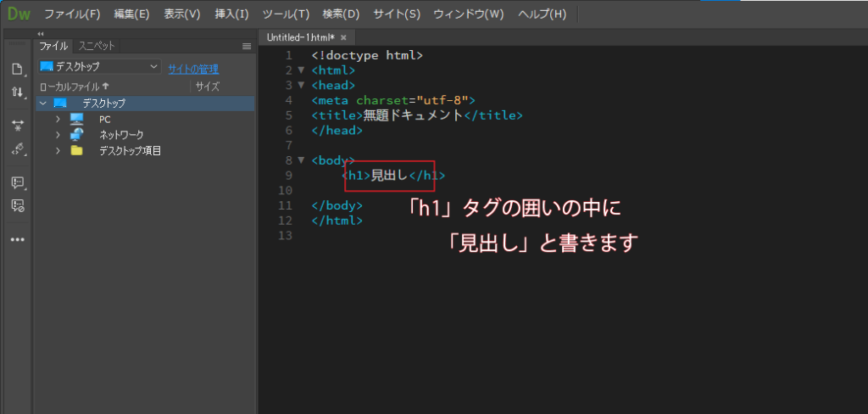The image size is (868, 414).
Task: Click line number 13 in gutter
Action: [286, 236]
